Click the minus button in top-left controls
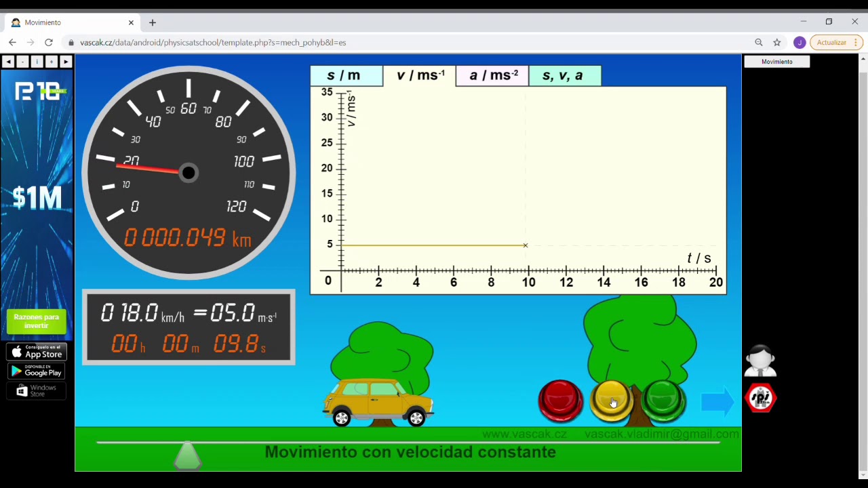The width and height of the screenshot is (868, 488). [x=22, y=62]
